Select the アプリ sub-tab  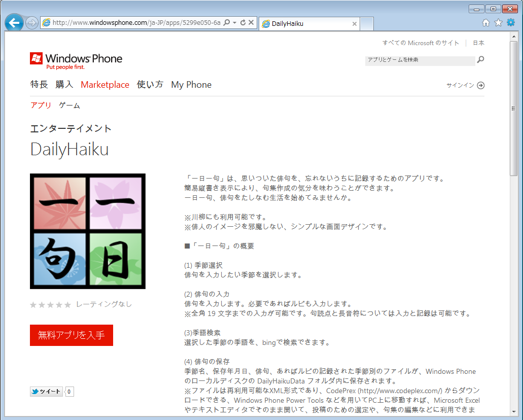pyautogui.click(x=41, y=106)
